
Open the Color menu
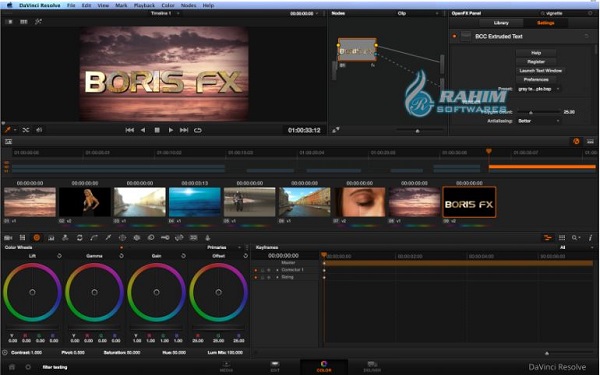point(168,5)
